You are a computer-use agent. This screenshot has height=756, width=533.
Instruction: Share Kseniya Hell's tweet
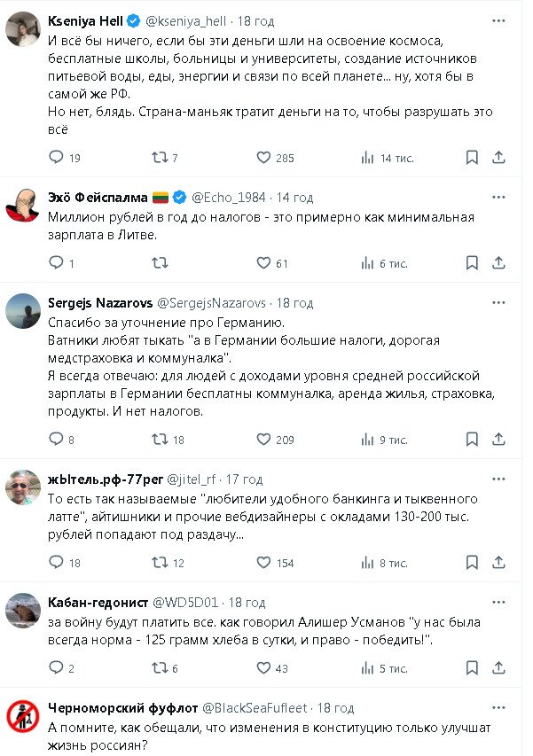(x=499, y=158)
